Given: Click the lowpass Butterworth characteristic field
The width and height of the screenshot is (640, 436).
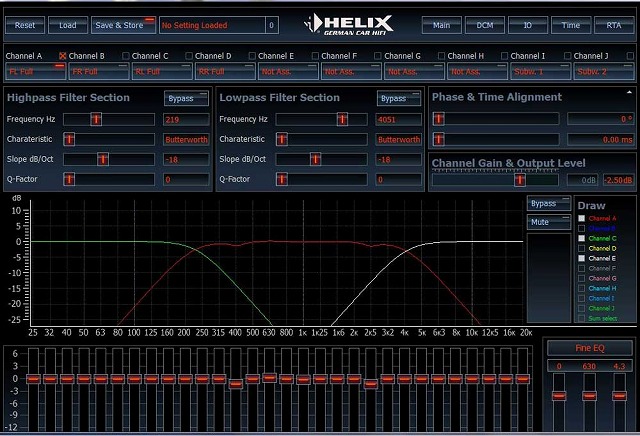Looking at the screenshot, I should click(399, 140).
